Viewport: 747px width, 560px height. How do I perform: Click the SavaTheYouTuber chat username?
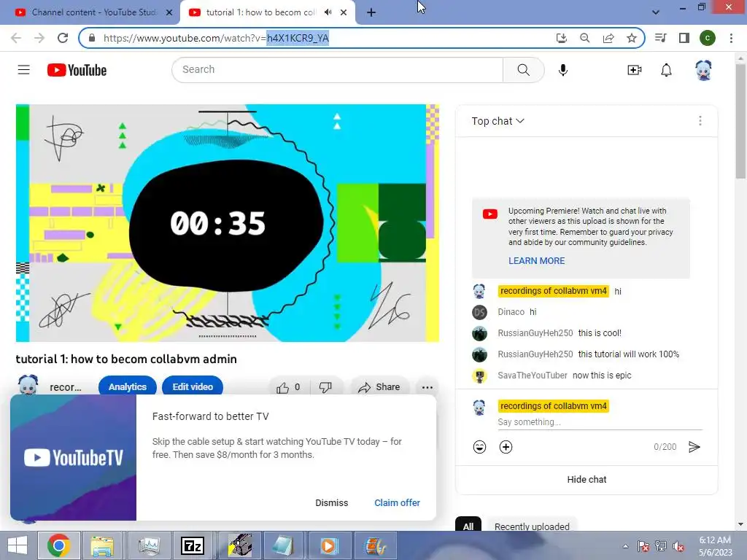[x=532, y=376]
